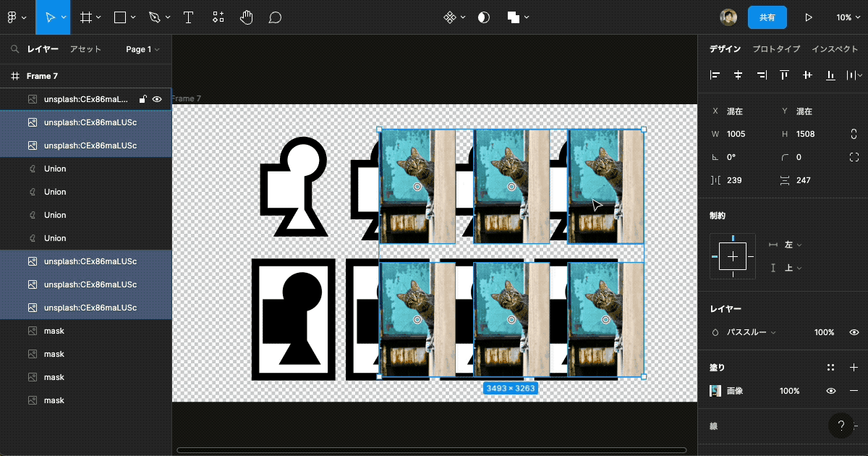
Task: Switch to the レイヤー tab
Action: pos(43,49)
